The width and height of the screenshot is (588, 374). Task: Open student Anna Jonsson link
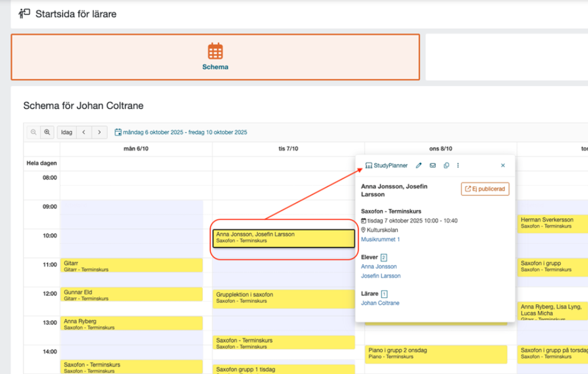(x=379, y=266)
